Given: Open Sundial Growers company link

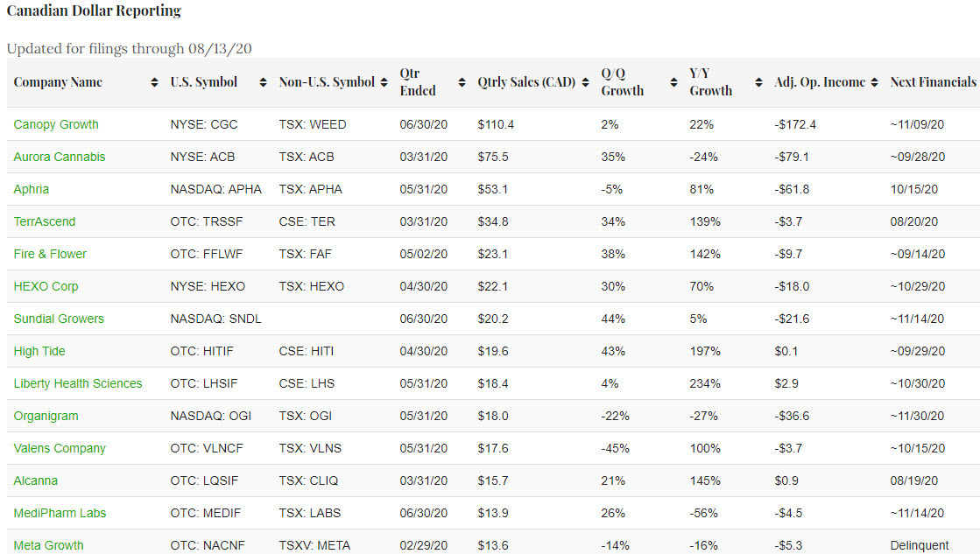Looking at the screenshot, I should (x=59, y=319).
